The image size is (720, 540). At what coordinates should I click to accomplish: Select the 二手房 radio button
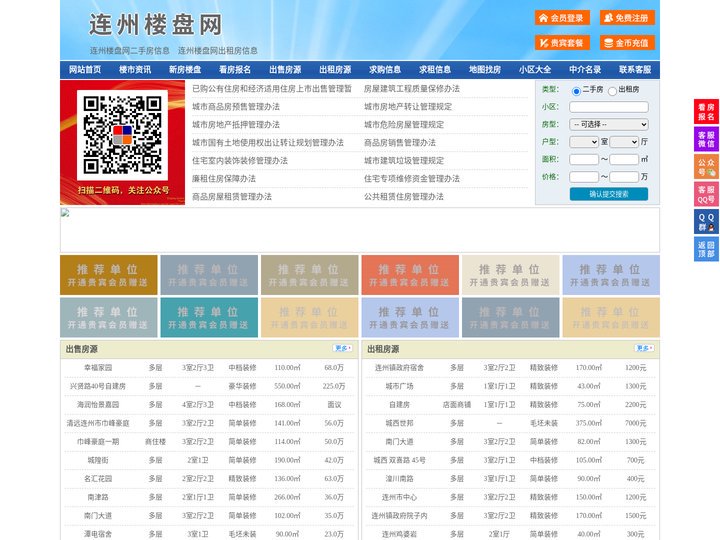(576, 91)
